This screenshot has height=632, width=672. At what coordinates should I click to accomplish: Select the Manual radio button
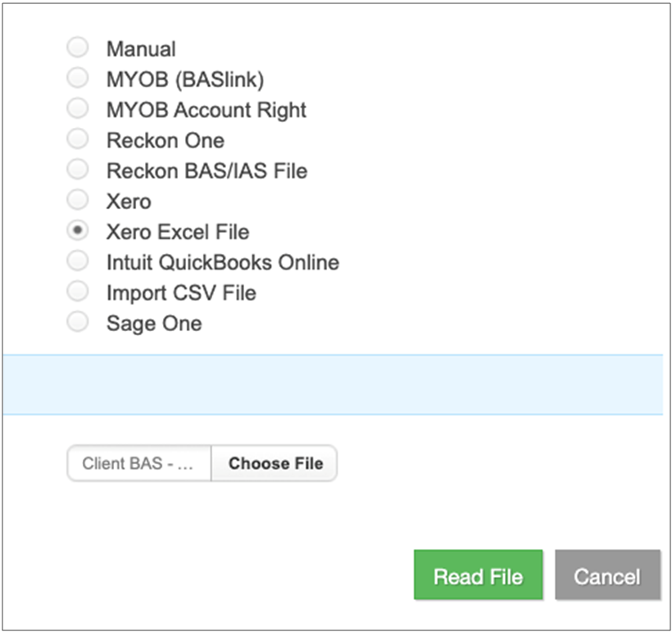pos(78,48)
